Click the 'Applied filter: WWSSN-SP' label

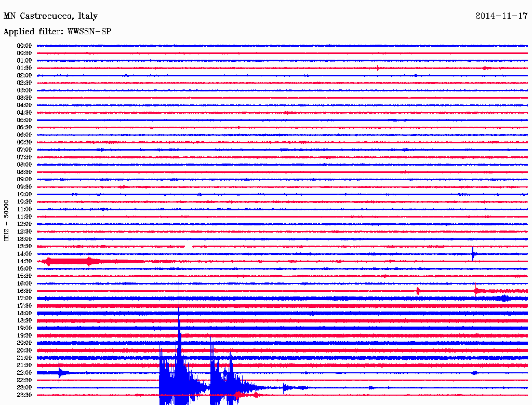click(x=57, y=32)
